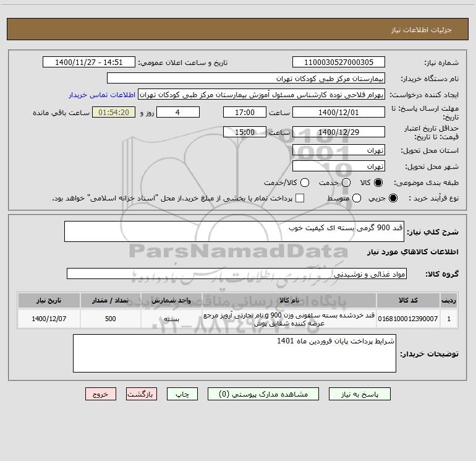This screenshot has width=476, height=461.
Task: Toggle the اسناد خزانه اسلامی payment checkbox
Action: 300,199
